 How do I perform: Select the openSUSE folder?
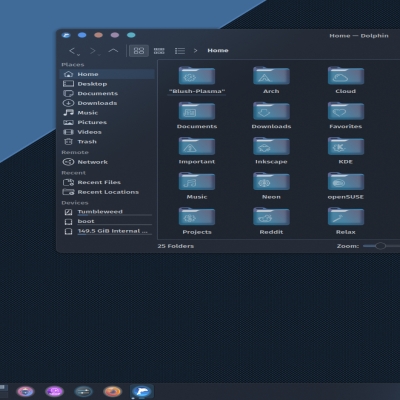click(346, 186)
